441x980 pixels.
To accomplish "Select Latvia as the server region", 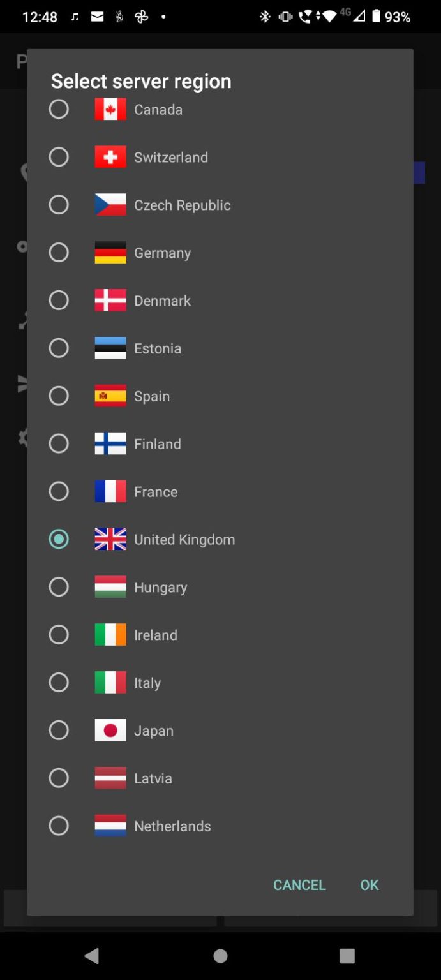I will coord(59,778).
